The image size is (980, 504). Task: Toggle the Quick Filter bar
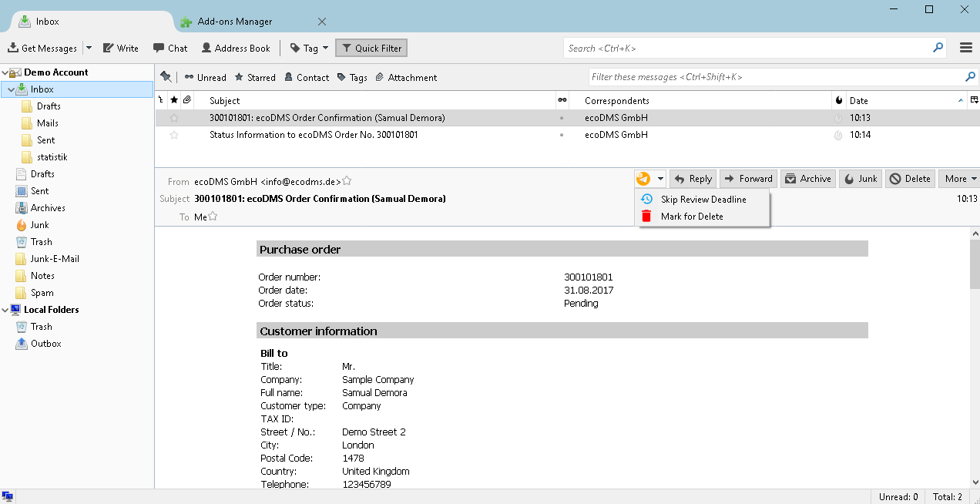click(371, 48)
